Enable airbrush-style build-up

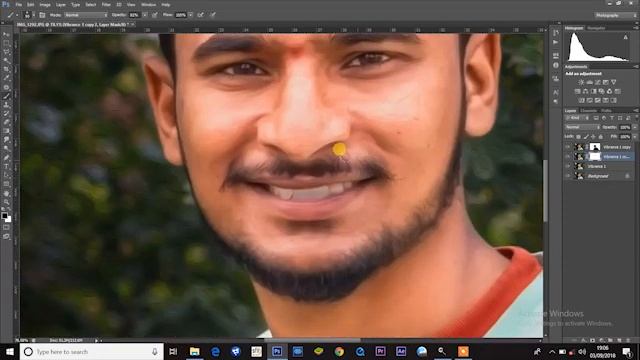200,15
